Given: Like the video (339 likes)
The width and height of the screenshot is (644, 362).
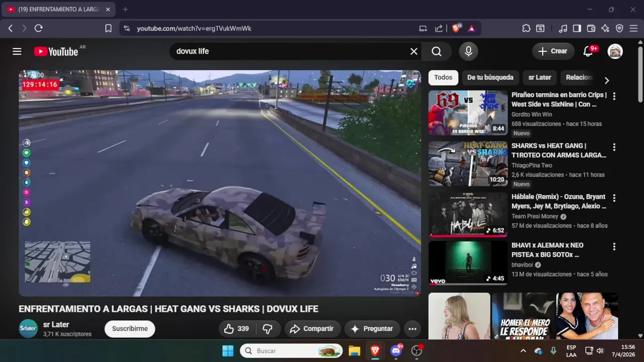Looking at the screenshot, I should click(237, 329).
